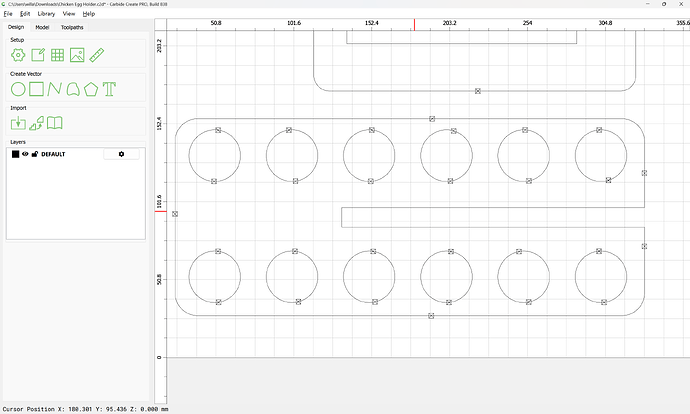Open the design library book icon
This screenshot has width=690, height=414.
(55, 123)
